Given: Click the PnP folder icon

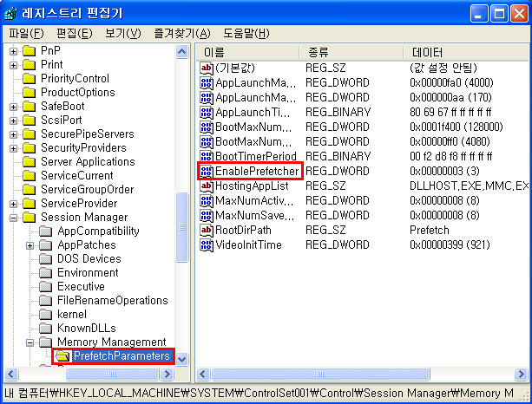Looking at the screenshot, I should pos(30,51).
